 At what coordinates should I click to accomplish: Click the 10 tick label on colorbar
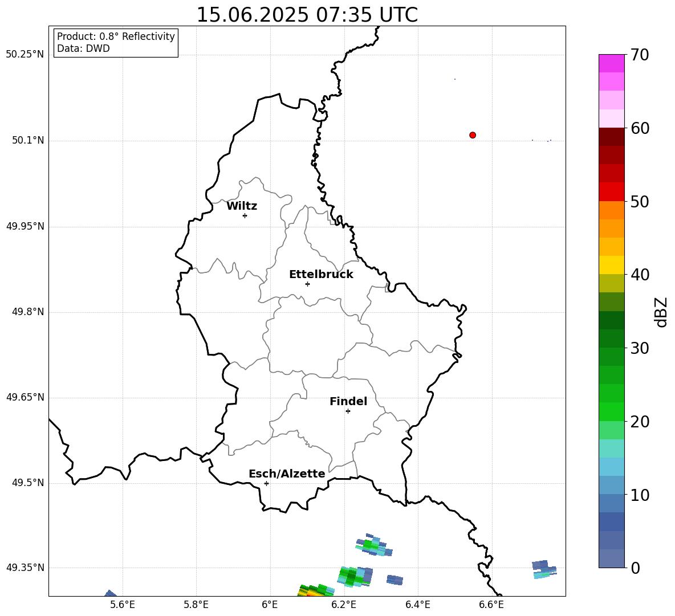(640, 495)
